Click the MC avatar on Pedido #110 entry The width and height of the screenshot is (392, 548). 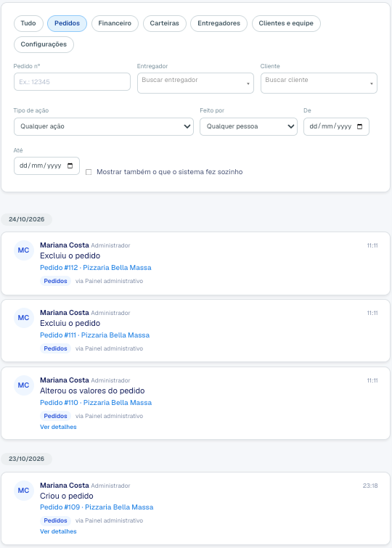[24, 385]
